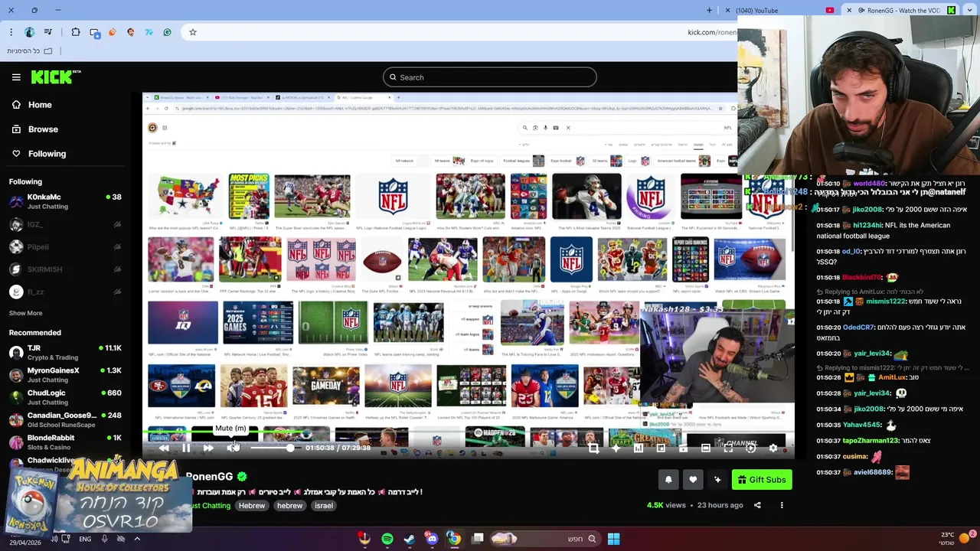Screen dimensions: 980x551
Task: Open media controls icon in toolbar
Action: tap(48, 32)
